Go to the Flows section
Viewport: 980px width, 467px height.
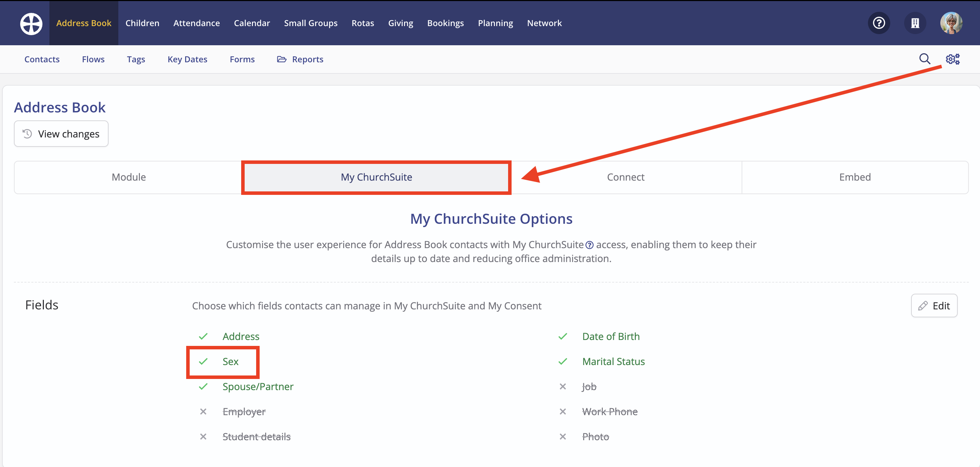tap(93, 59)
